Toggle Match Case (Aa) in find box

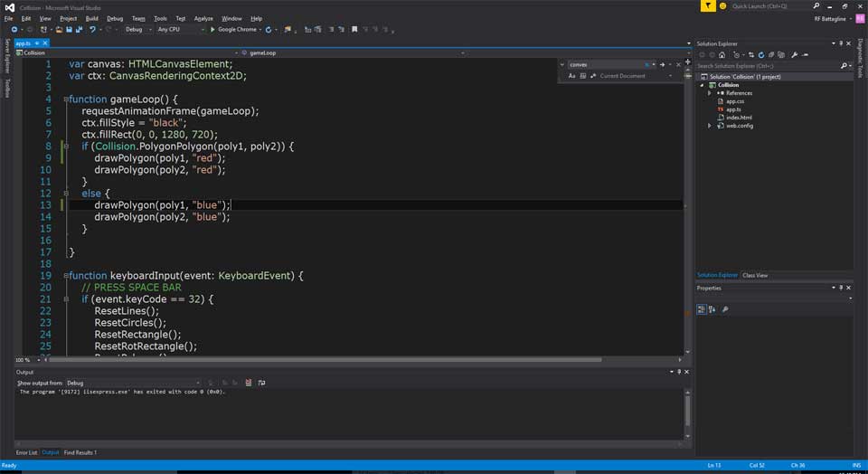(571, 76)
